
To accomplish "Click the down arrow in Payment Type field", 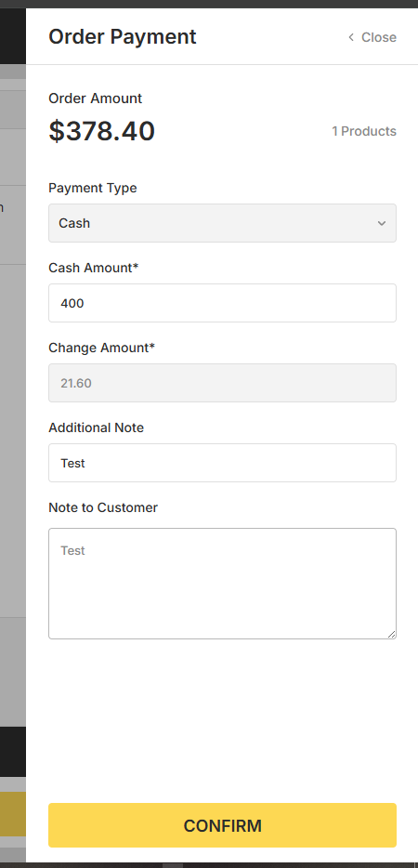I will click(x=382, y=223).
